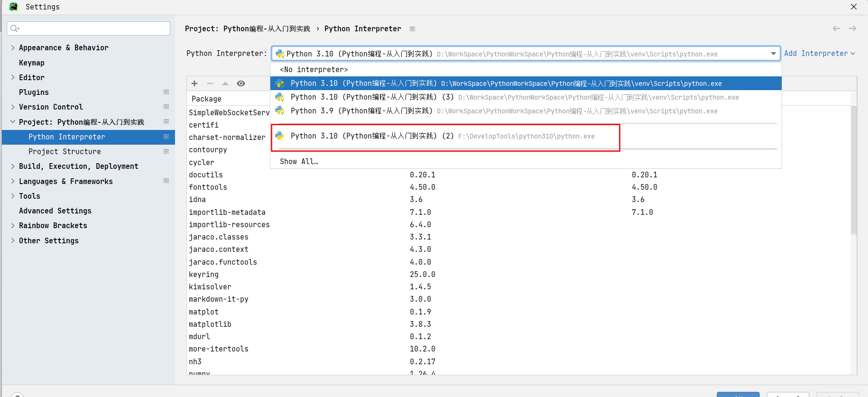Go forward with the right arrow icon
This screenshot has width=868, height=397.
point(852,28)
